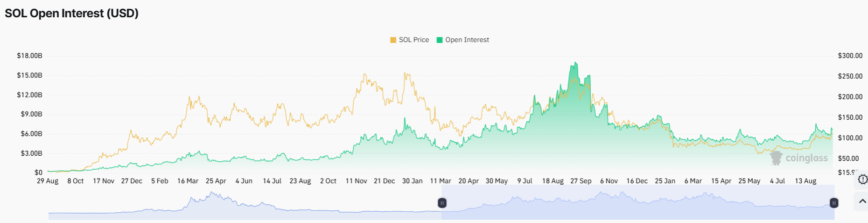Image resolution: width=868 pixels, height=223 pixels.
Task: Click the $15.00B axis label
Action: point(30,75)
